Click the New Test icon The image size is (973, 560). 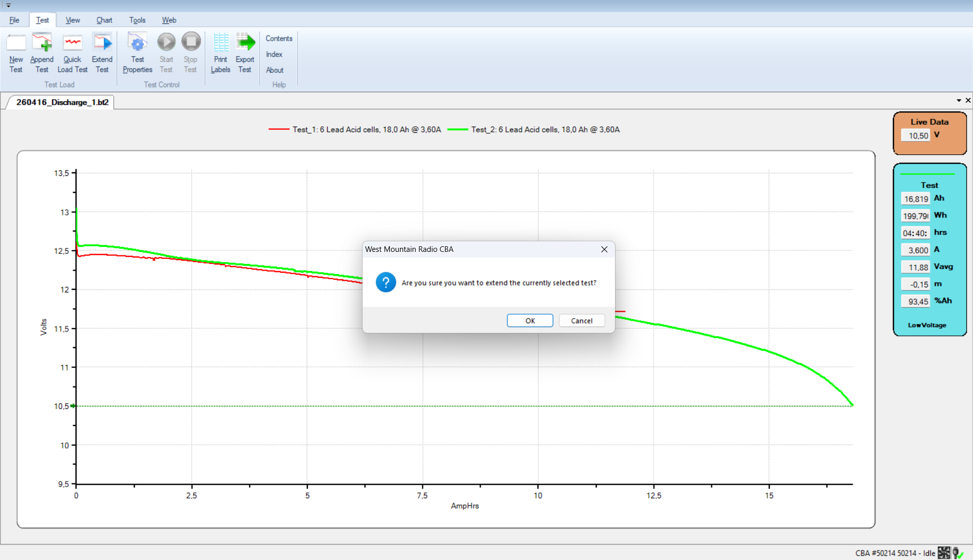coord(16,43)
